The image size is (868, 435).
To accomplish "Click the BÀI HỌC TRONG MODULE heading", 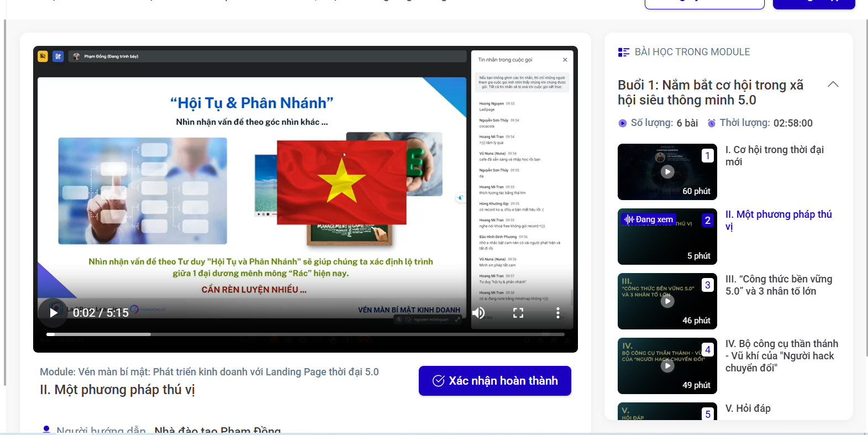I will click(692, 52).
